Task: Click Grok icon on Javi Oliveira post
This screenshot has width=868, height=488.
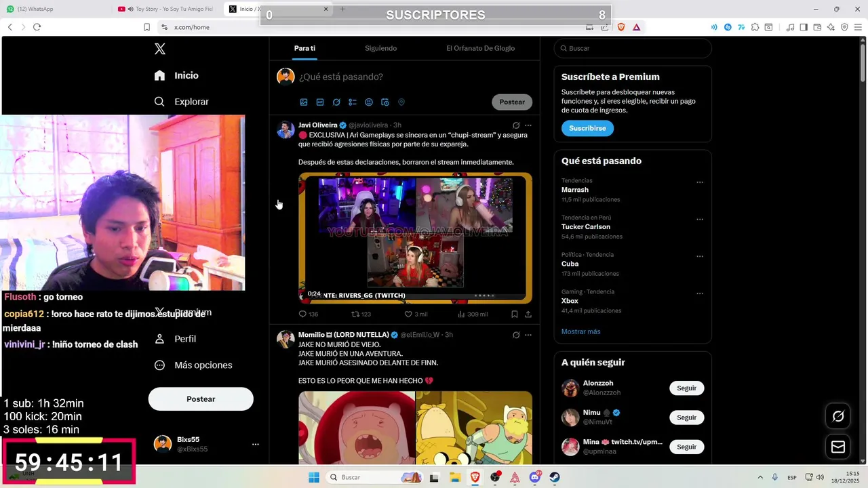Action: point(516,125)
